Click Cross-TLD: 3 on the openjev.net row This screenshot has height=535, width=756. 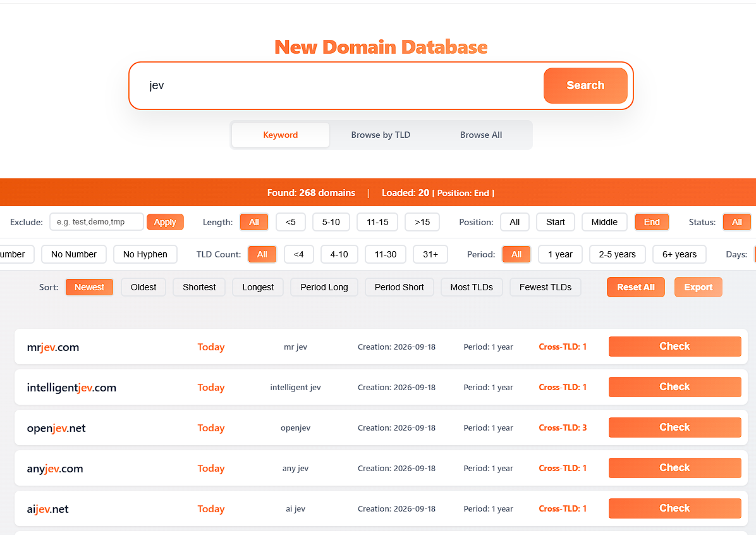(x=563, y=428)
